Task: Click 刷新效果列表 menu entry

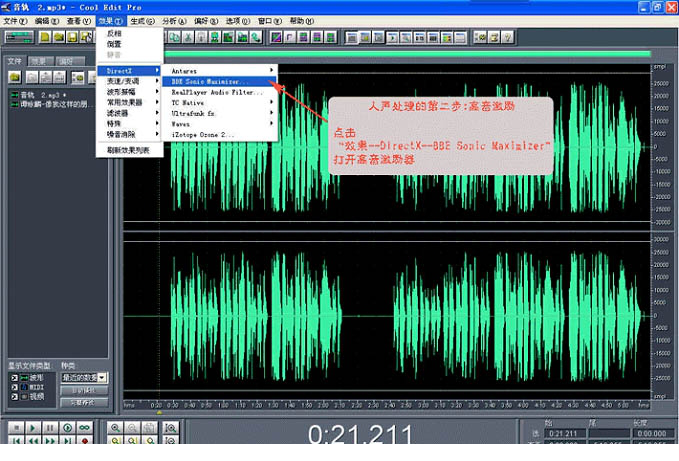Action: pyautogui.click(x=129, y=150)
